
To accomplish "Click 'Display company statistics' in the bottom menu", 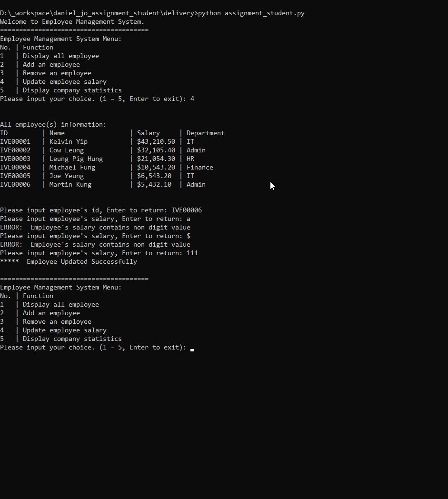I will pos(72,339).
